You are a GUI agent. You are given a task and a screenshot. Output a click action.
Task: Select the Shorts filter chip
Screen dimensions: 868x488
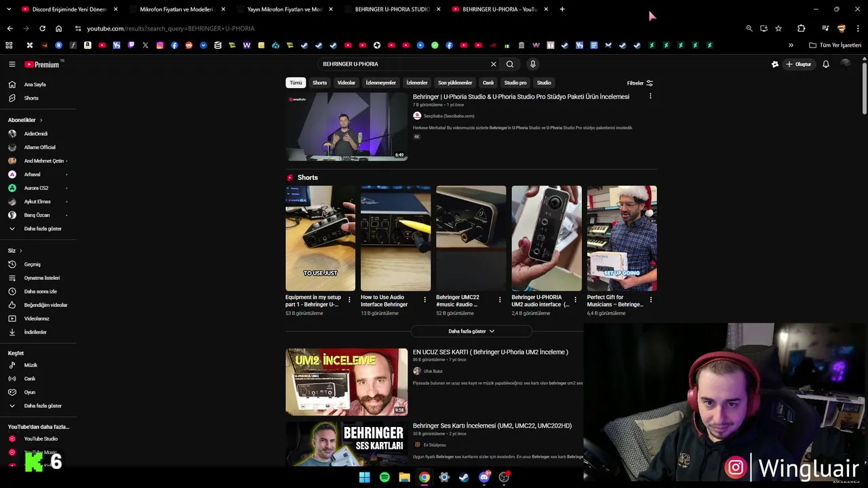click(x=319, y=83)
